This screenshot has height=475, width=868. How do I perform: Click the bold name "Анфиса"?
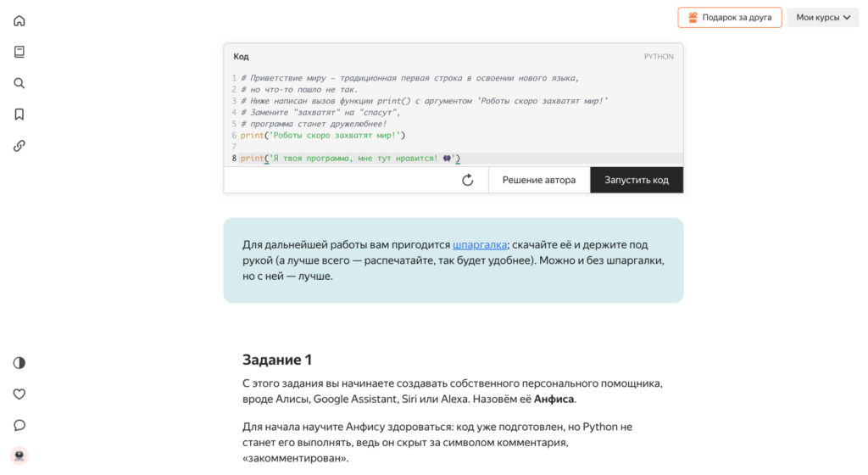click(x=554, y=400)
